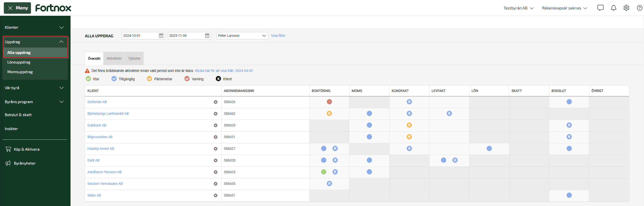Open Byrånyheter megaphone item
This screenshot has height=206, width=644.
click(x=21, y=163)
